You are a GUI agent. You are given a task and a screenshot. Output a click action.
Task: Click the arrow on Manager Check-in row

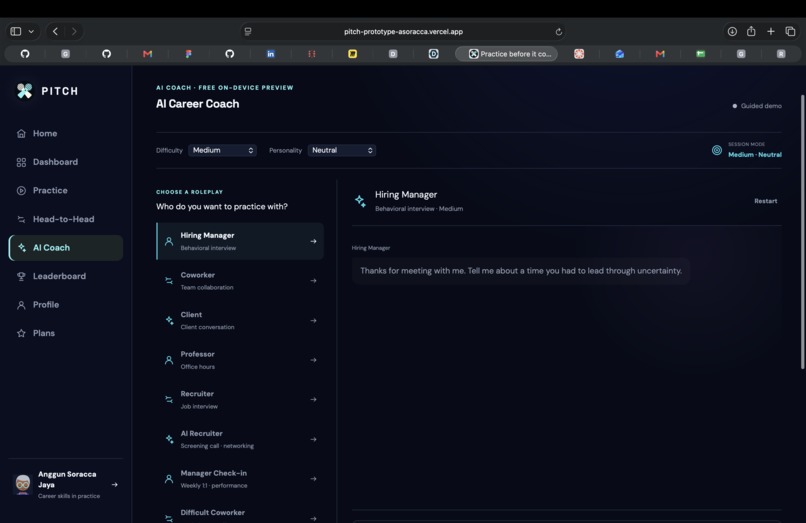point(313,479)
